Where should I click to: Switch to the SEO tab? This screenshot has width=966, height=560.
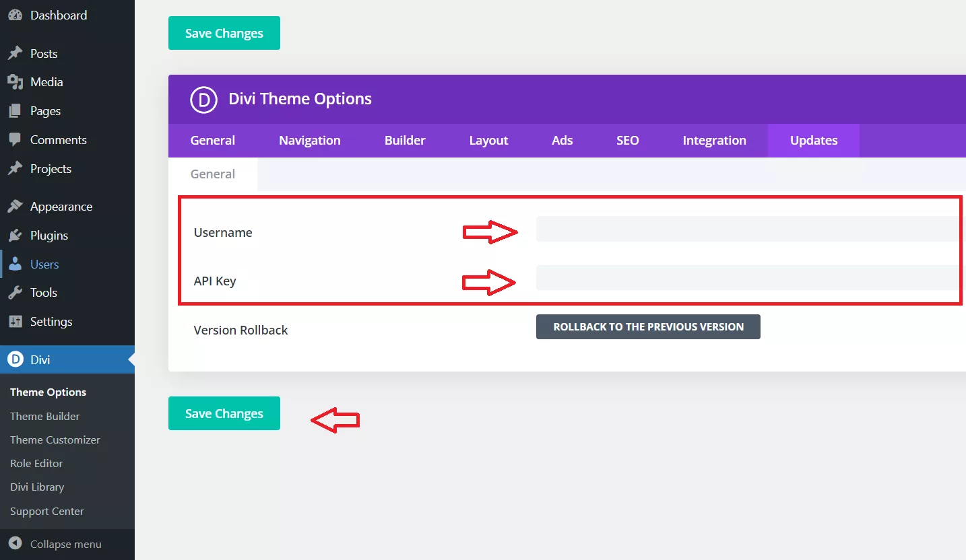(x=628, y=141)
